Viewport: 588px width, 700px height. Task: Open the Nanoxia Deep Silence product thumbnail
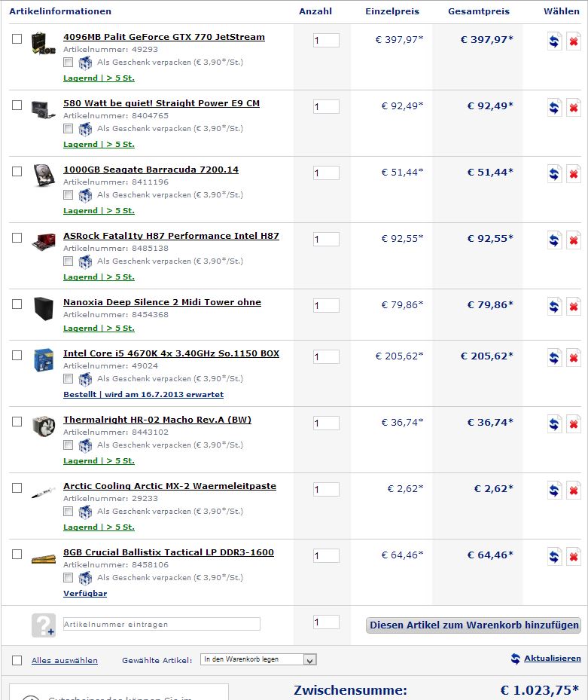(x=44, y=308)
